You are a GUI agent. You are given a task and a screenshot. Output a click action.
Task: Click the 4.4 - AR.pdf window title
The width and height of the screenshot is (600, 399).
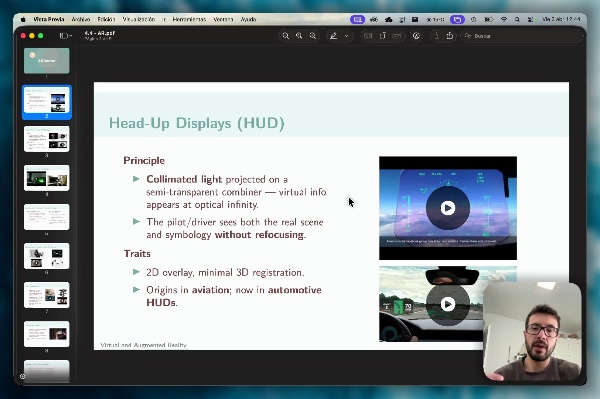[x=99, y=33]
